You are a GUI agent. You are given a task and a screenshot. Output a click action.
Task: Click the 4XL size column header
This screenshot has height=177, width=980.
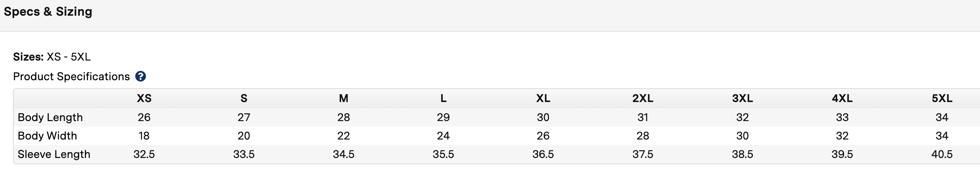(842, 98)
